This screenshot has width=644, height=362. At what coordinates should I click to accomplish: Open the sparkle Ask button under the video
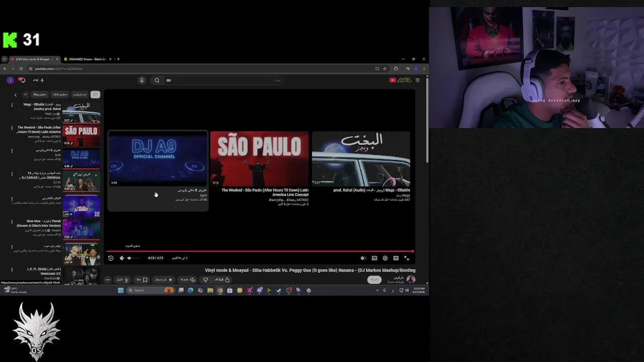click(164, 280)
